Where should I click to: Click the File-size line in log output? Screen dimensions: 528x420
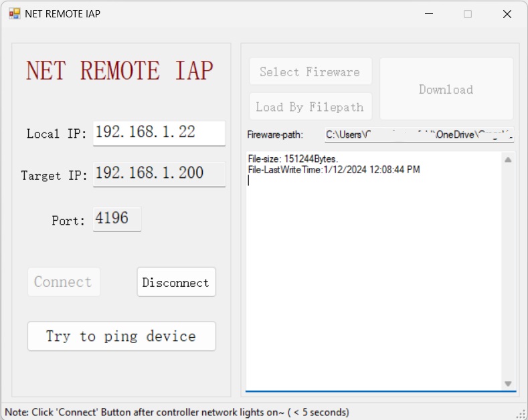293,159
